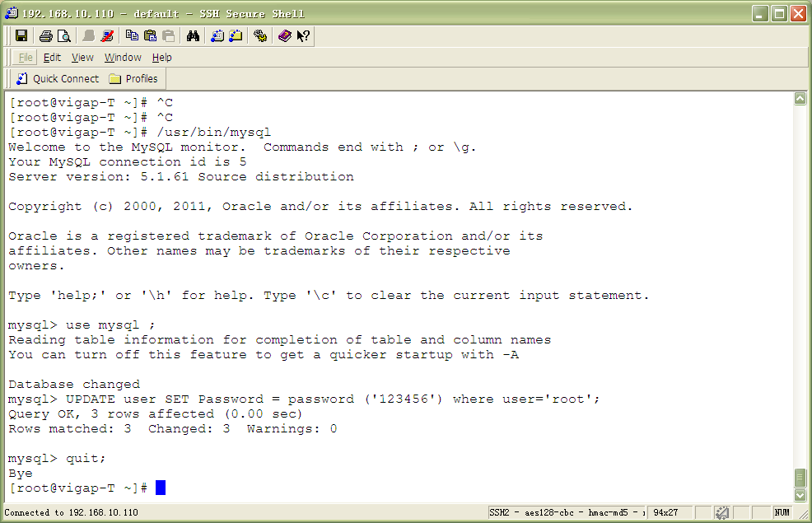Click the Find binoculars icon
Image resolution: width=812 pixels, height=523 pixels.
click(x=194, y=35)
